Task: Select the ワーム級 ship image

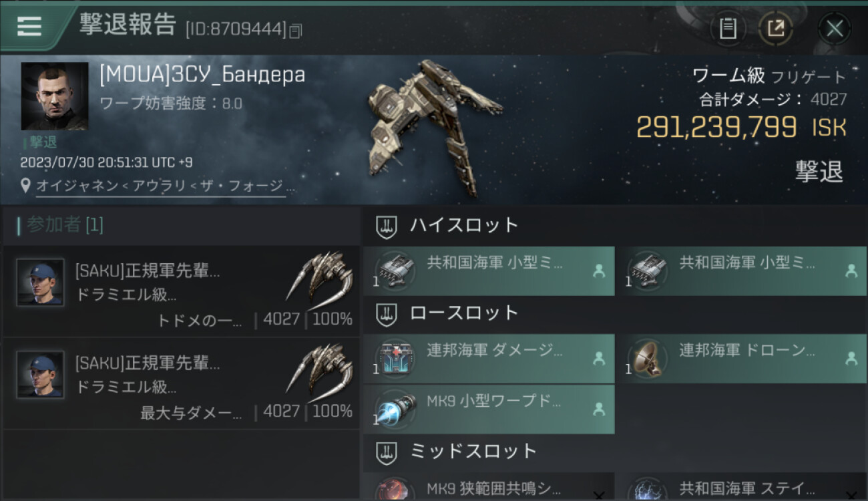Action: coord(434,127)
